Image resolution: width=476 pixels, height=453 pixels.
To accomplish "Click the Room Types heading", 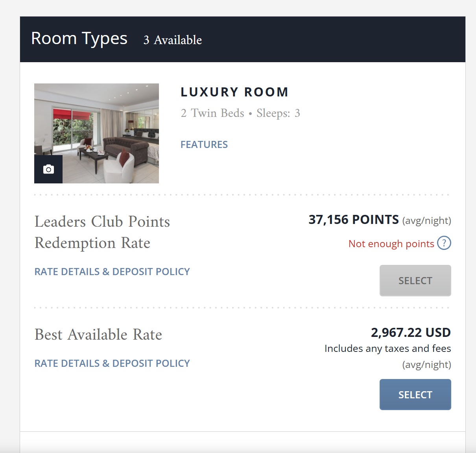I will click(79, 39).
